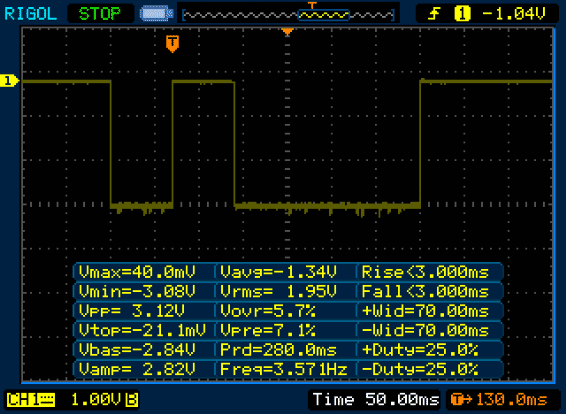Image resolution: width=566 pixels, height=414 pixels.
Task: Click the RIGOL logo at top left
Action: coord(31,14)
